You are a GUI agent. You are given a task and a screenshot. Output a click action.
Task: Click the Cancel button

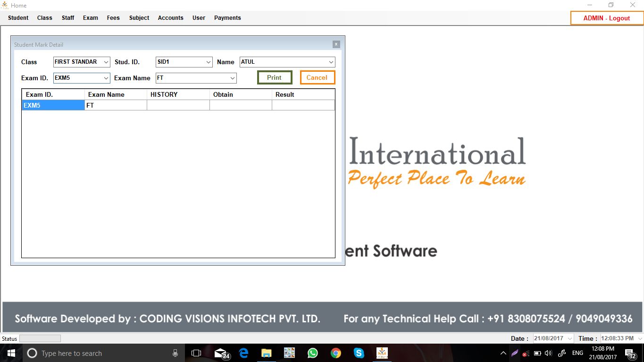(x=318, y=77)
